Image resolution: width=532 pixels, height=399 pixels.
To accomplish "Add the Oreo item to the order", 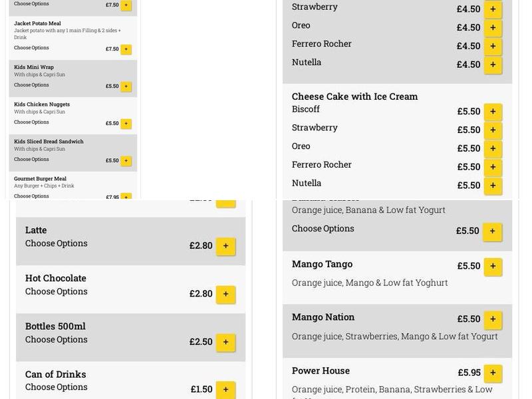I will pos(492,28).
